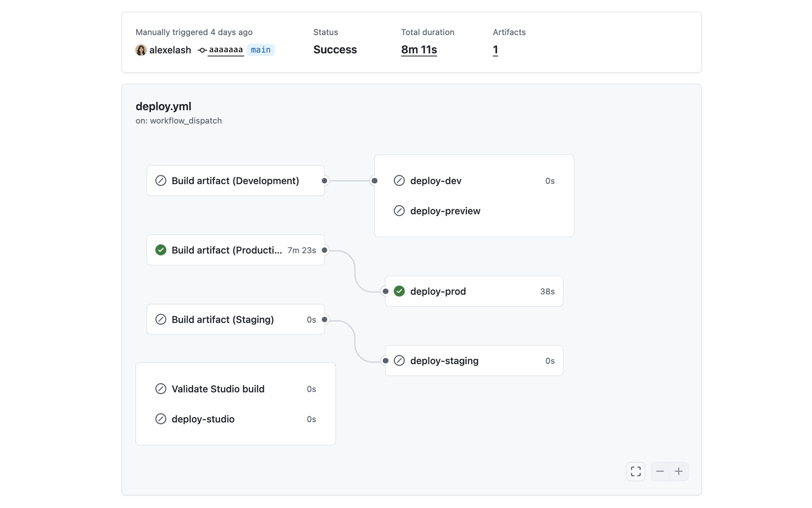Click the alexelash user avatar
The image size is (812, 508).
click(141, 50)
